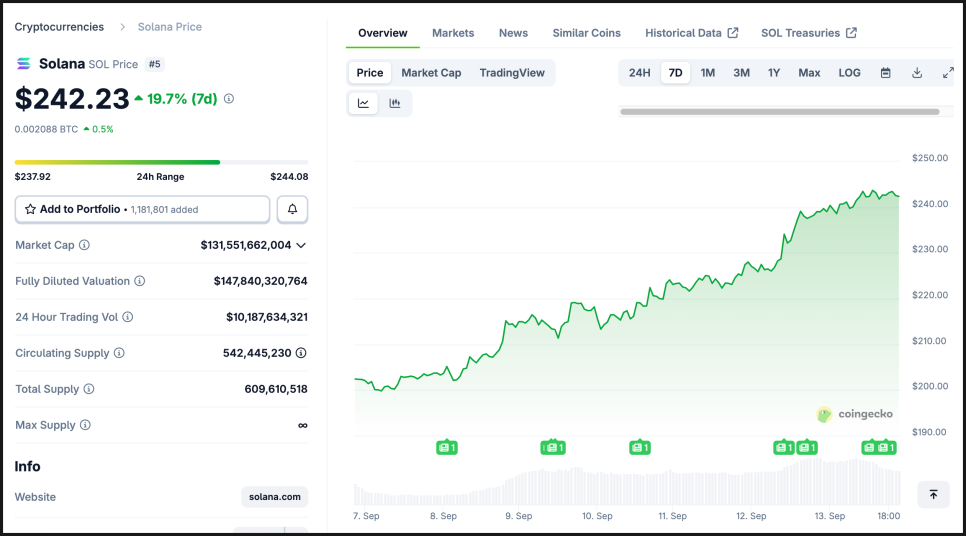The width and height of the screenshot is (966, 536).
Task: Switch chart to Market Cap view
Action: 431,73
